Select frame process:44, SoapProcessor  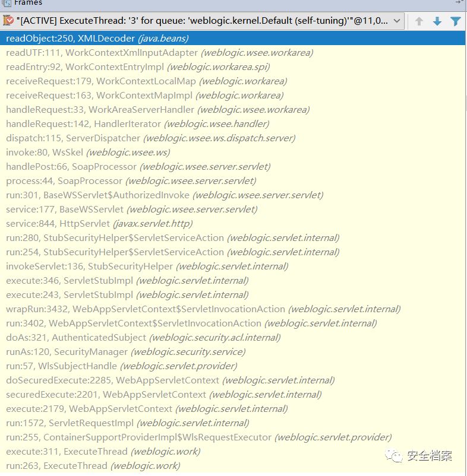233,181
